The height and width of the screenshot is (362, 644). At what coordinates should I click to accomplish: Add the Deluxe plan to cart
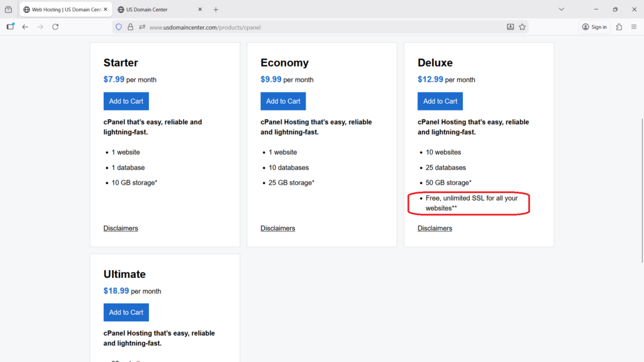click(x=440, y=101)
